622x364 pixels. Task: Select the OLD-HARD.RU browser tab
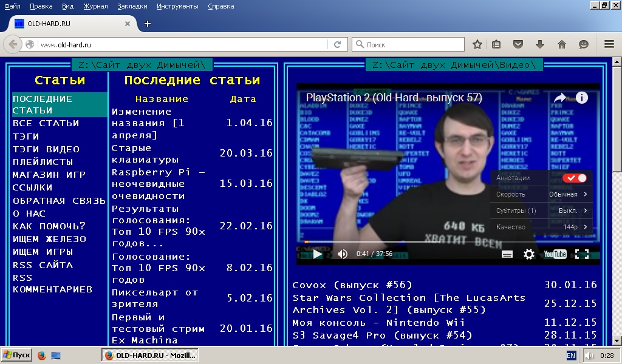72,24
